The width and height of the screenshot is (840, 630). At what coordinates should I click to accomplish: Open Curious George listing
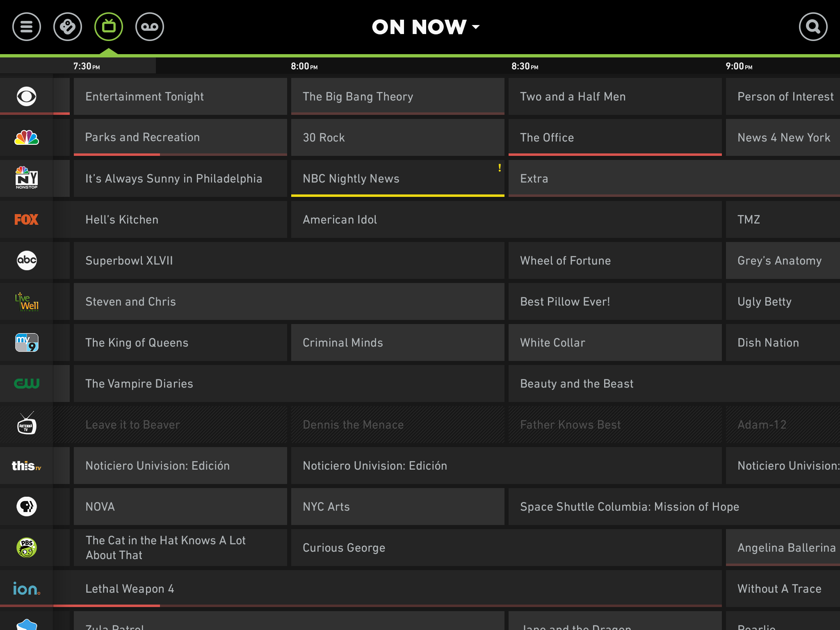pyautogui.click(x=507, y=548)
